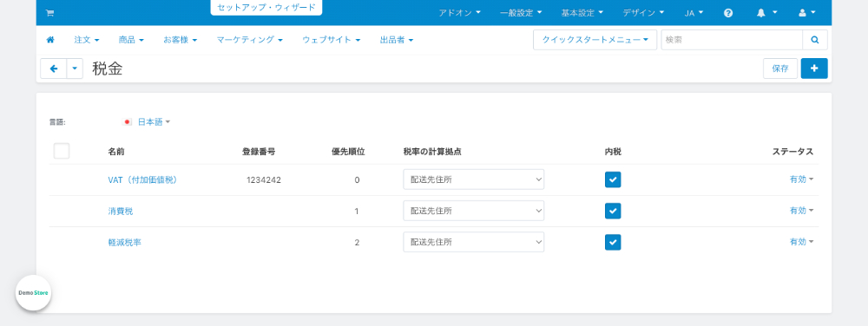Focus the 検索 search field

pyautogui.click(x=732, y=40)
